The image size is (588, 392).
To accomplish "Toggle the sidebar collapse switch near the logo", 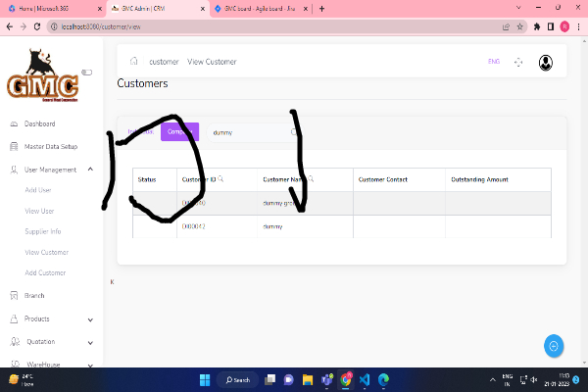I will (x=86, y=72).
